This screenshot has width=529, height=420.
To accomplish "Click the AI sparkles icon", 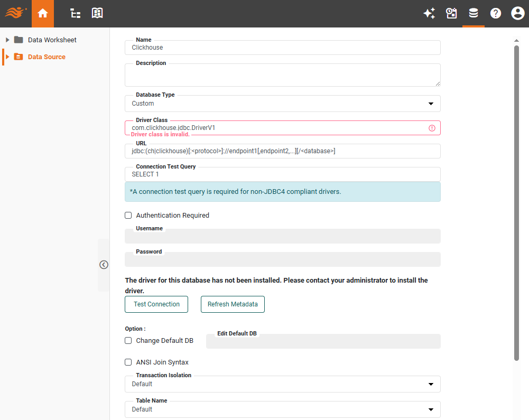I will pyautogui.click(x=429, y=13).
